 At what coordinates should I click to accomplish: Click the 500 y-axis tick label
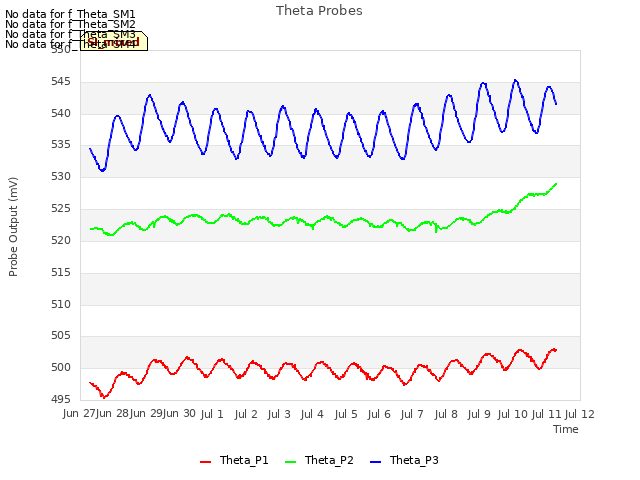[x=61, y=367]
